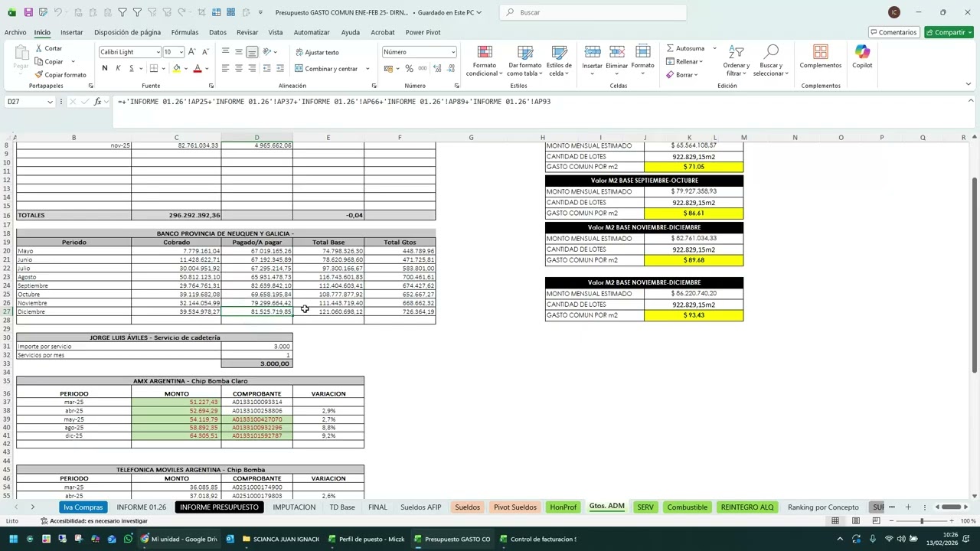The height and width of the screenshot is (551, 980).
Task: Click the Cortar (cut) scissors icon
Action: (38, 48)
